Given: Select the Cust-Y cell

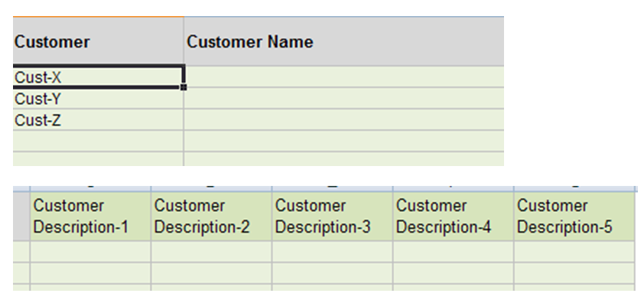Looking at the screenshot, I should click(98, 99).
